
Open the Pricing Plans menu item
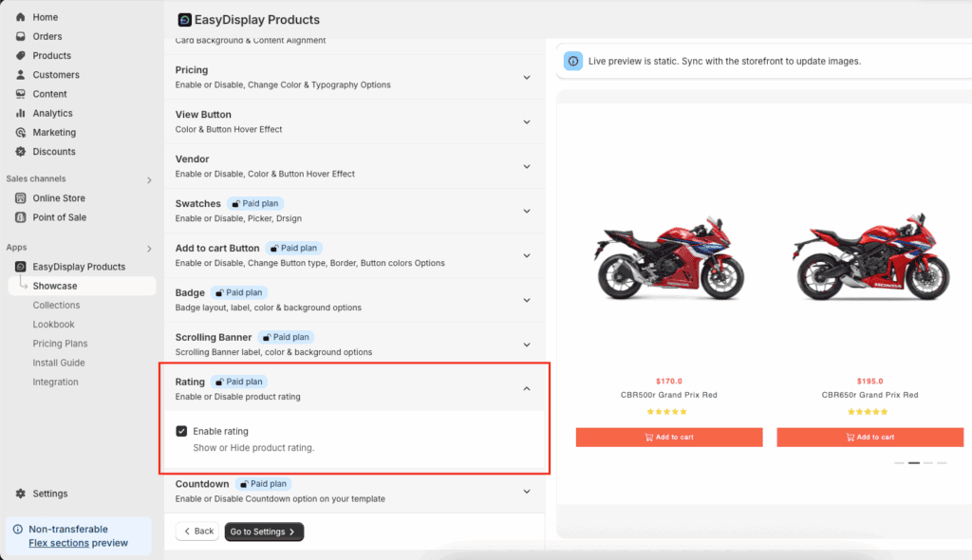60,344
